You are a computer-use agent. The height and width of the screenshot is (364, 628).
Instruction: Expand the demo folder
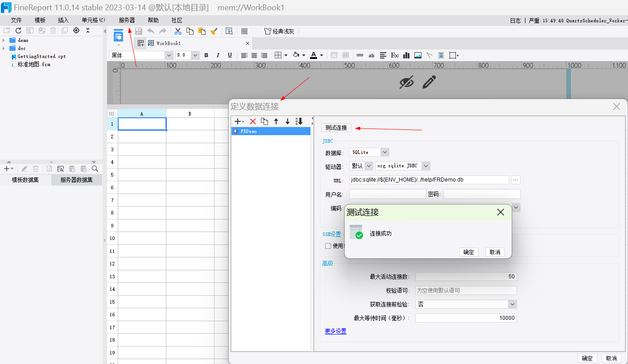[4, 40]
